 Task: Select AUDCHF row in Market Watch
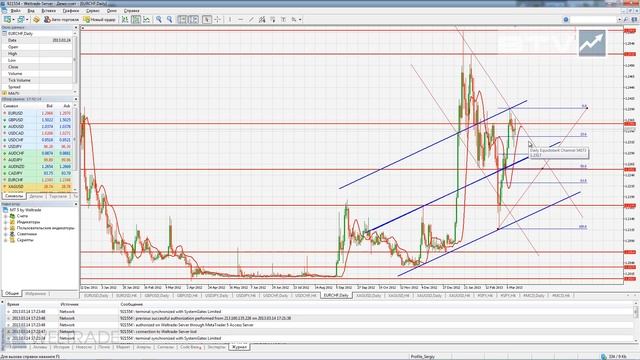37,153
